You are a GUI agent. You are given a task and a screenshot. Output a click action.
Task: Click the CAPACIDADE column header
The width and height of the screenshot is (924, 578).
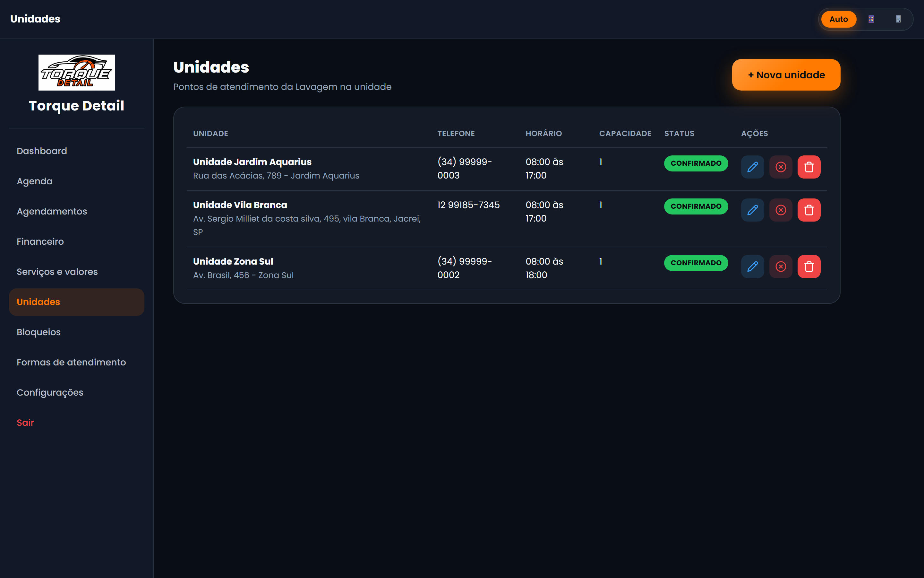click(625, 133)
